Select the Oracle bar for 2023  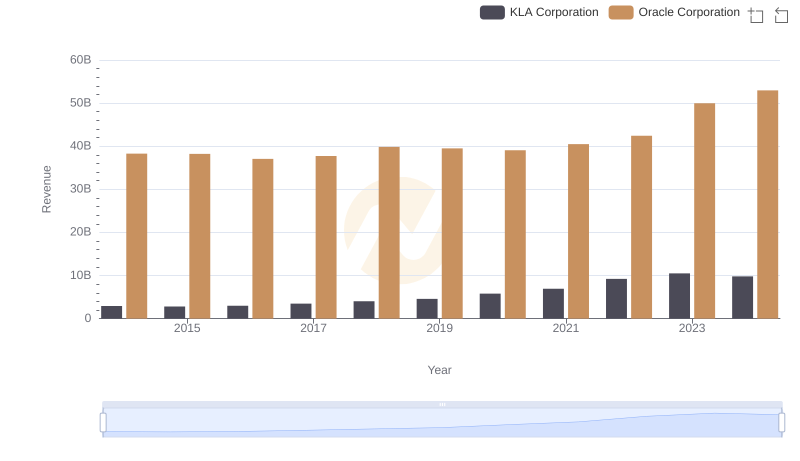click(x=705, y=211)
